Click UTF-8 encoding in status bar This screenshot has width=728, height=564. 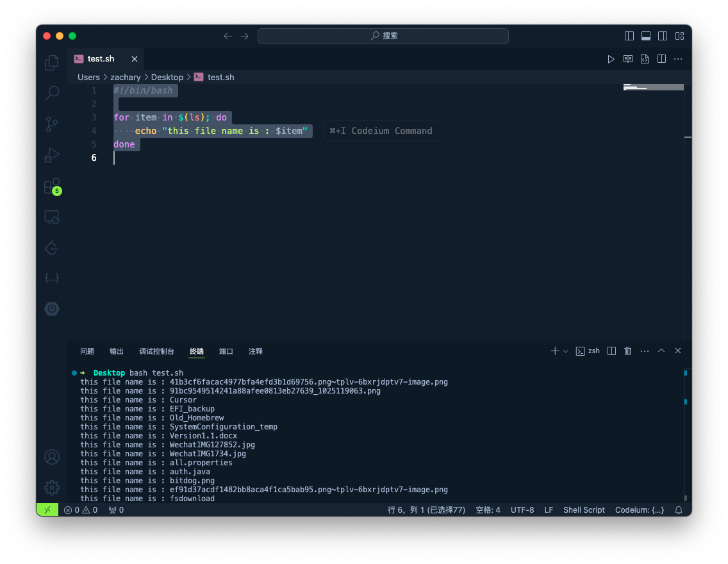pyautogui.click(x=522, y=510)
